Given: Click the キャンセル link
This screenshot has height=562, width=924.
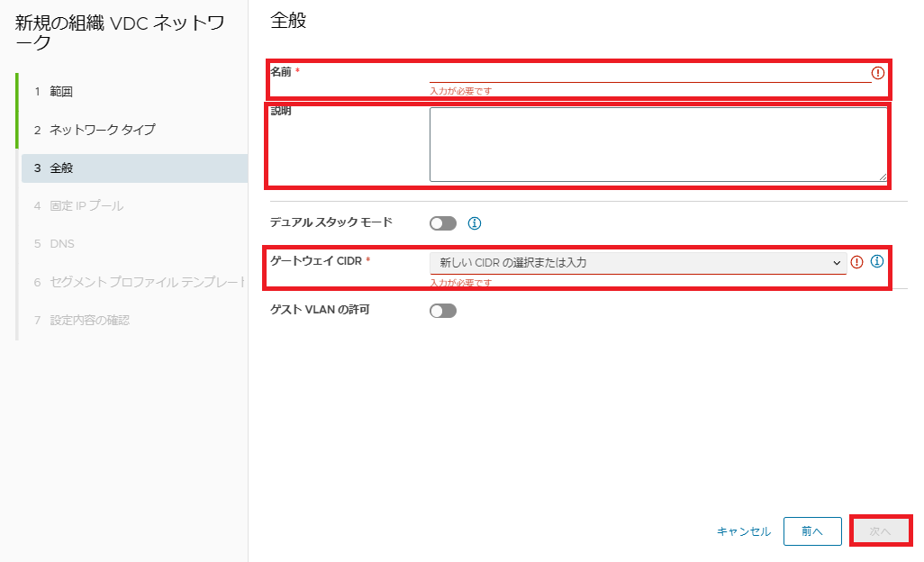Looking at the screenshot, I should [744, 531].
